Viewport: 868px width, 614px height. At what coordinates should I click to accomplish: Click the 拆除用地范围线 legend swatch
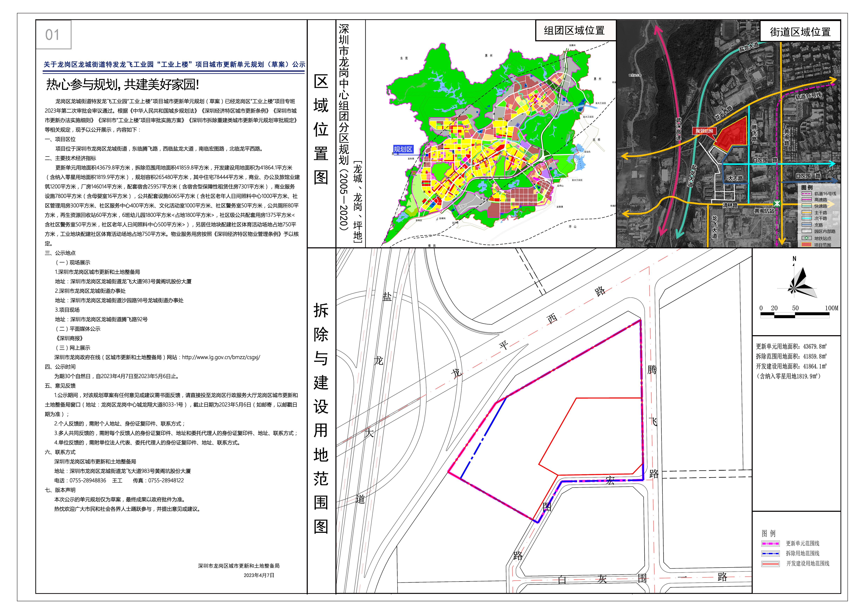[771, 553]
